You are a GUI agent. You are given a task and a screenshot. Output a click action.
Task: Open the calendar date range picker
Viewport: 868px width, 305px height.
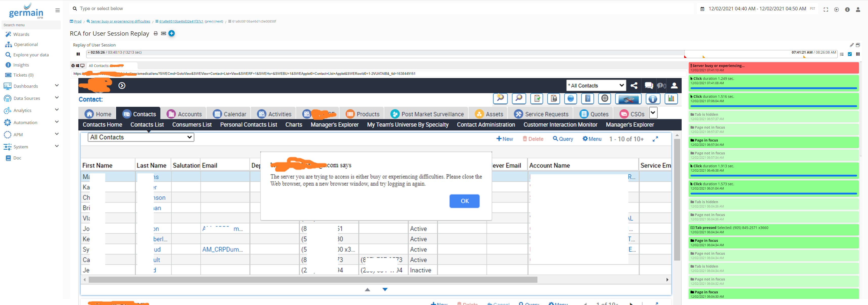click(703, 9)
